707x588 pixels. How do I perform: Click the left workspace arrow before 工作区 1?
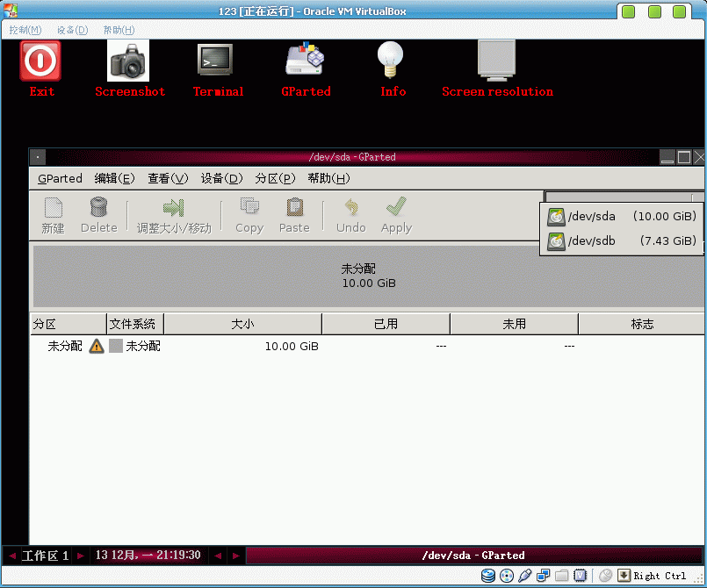coord(12,556)
